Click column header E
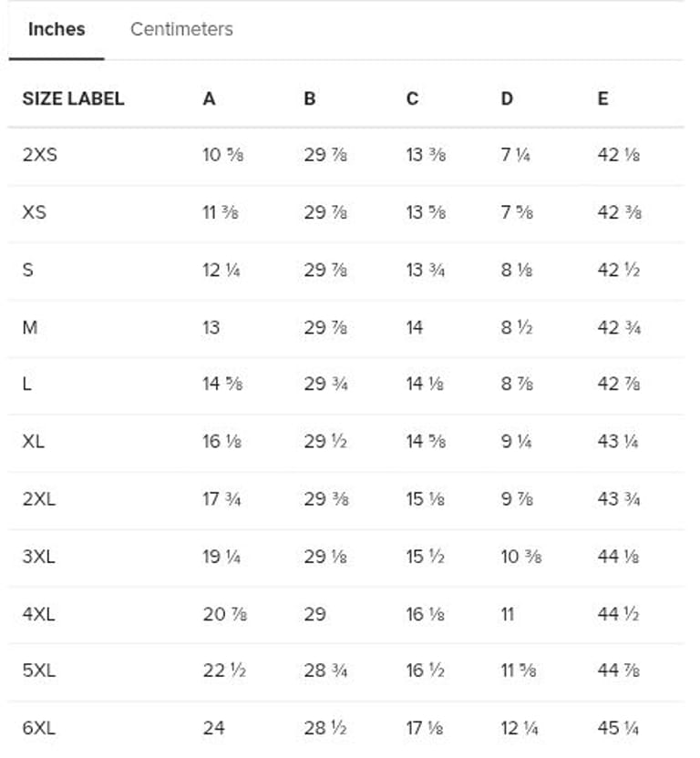The image size is (700, 758). [x=602, y=98]
